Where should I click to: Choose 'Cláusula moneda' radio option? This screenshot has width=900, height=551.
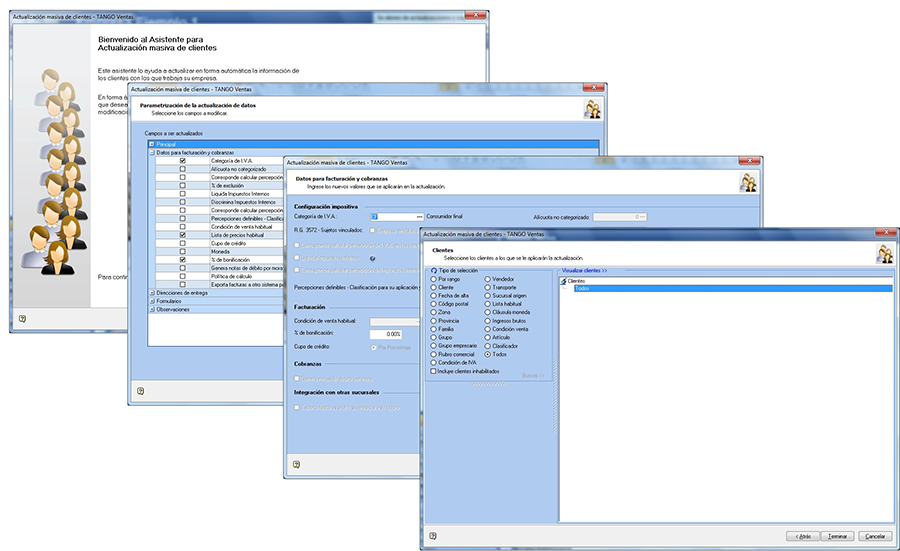(487, 312)
